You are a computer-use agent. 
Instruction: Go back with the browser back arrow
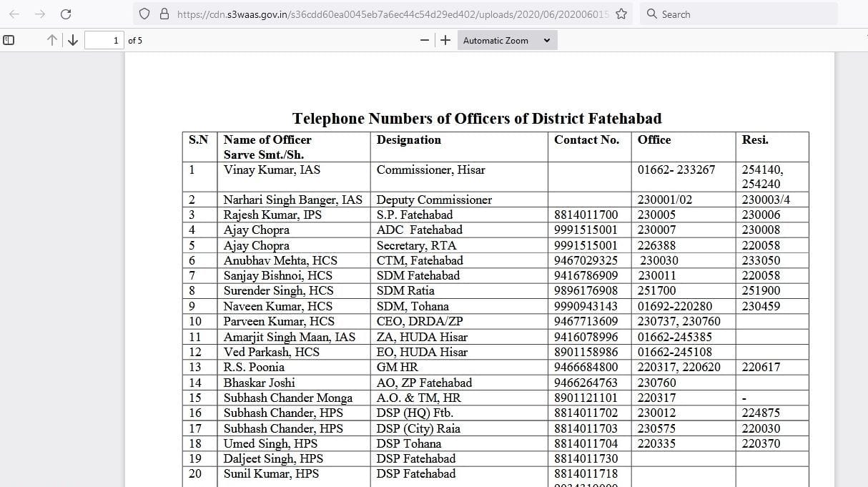click(15, 14)
